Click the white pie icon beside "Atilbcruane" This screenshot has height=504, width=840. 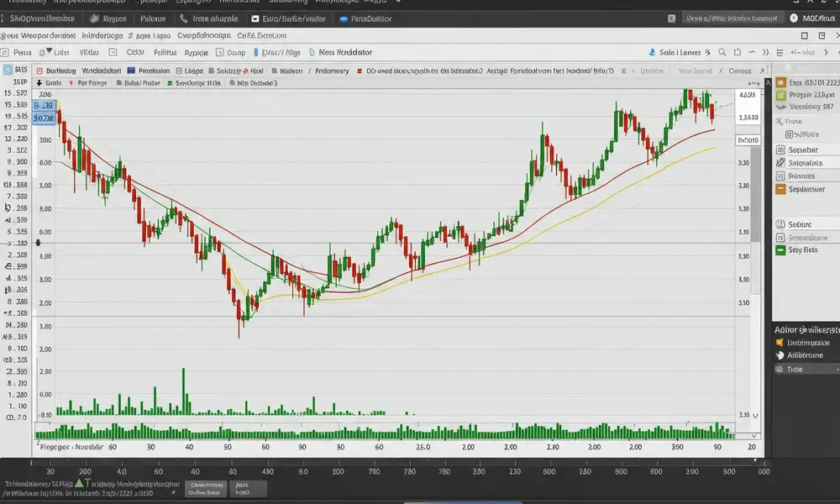coord(780,355)
